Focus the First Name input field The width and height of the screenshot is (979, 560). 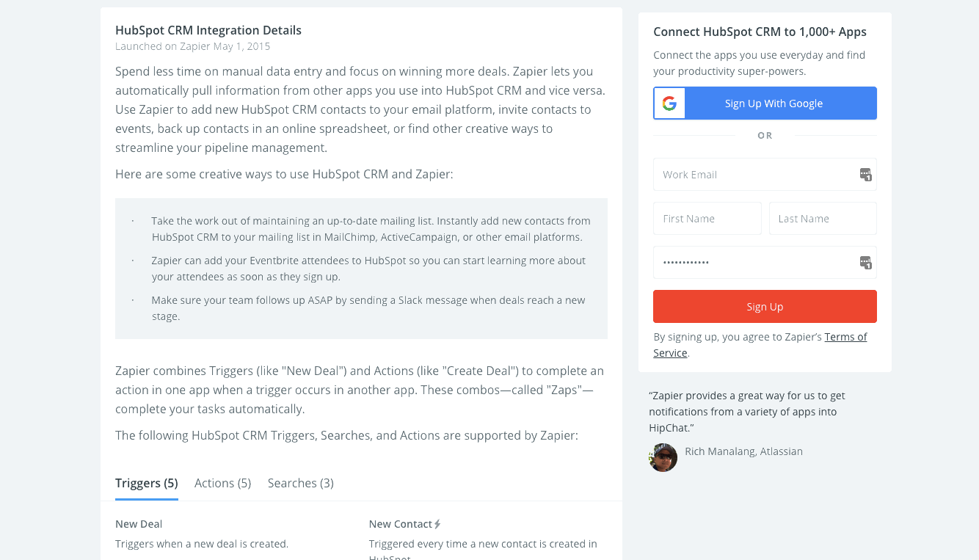click(707, 219)
